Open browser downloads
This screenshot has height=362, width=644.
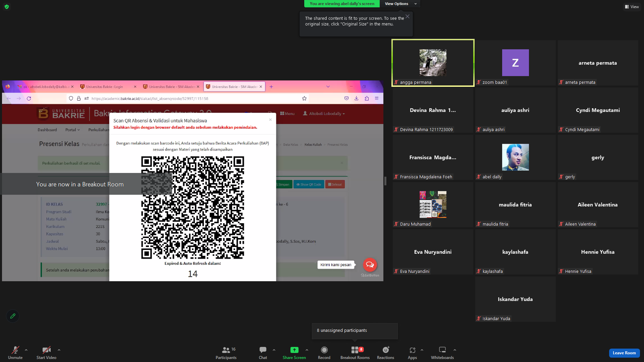click(356, 99)
